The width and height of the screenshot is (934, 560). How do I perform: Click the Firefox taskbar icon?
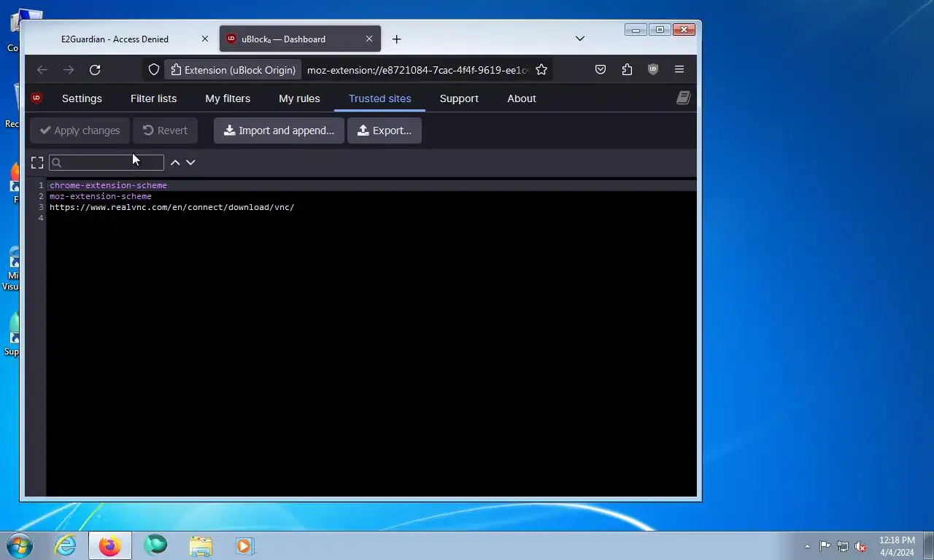[110, 545]
